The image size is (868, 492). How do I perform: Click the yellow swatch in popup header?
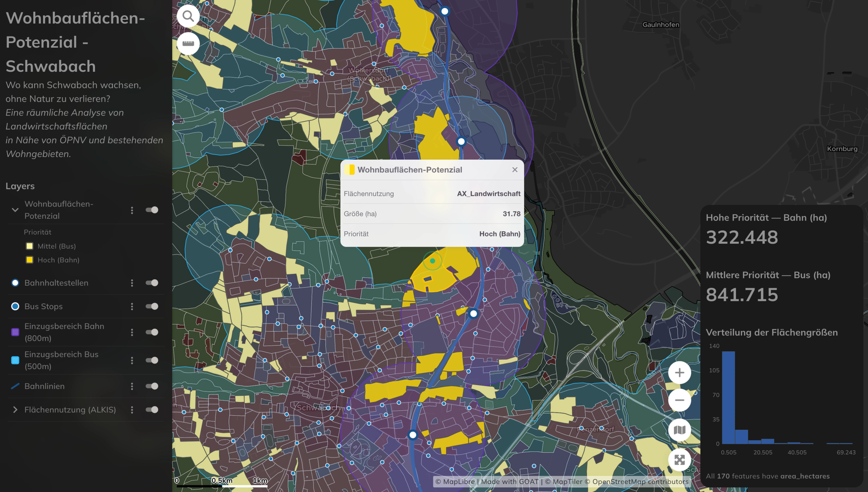[350, 170]
